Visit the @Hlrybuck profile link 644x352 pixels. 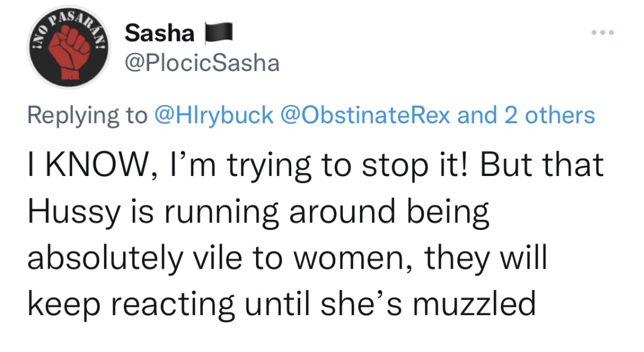tap(214, 115)
